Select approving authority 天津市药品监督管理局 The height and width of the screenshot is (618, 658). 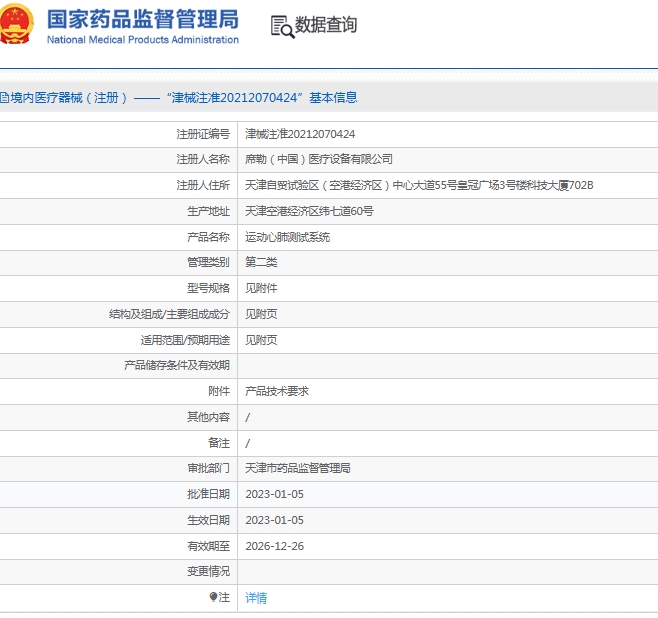click(298, 468)
